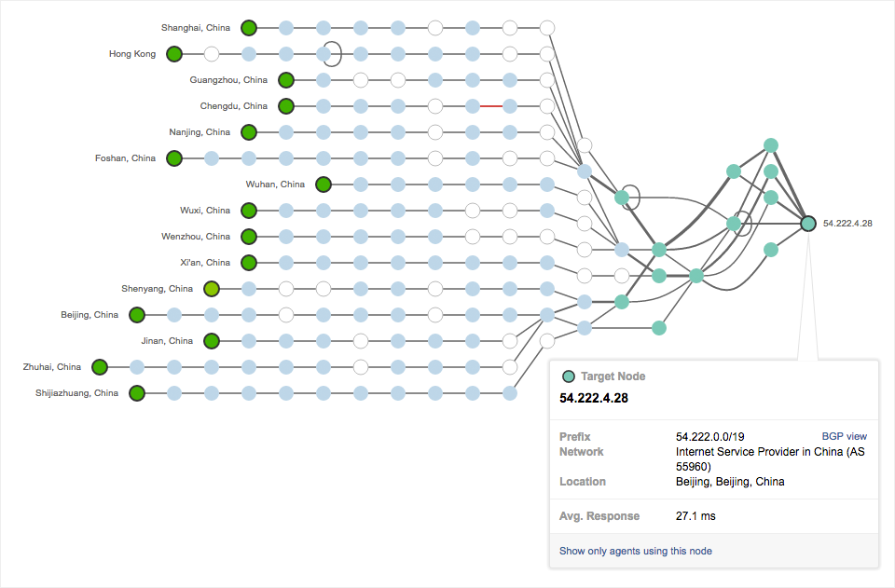The height and width of the screenshot is (588, 895).
Task: Select the Shenyang, China agent node
Action: (x=212, y=289)
